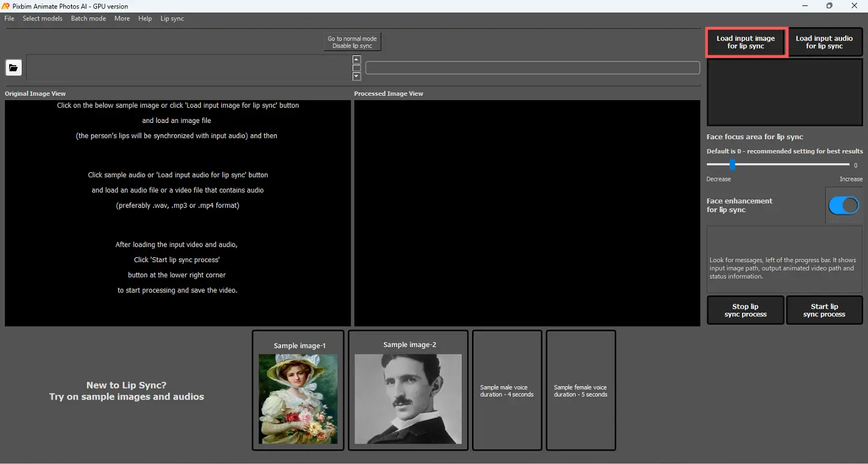The width and height of the screenshot is (868, 464).
Task: Open the More menu
Action: (122, 19)
